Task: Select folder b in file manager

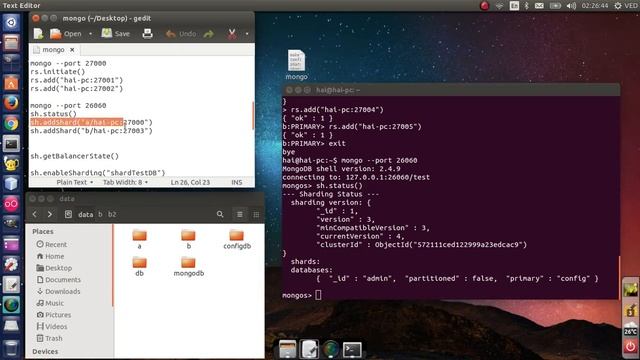Action: click(188, 239)
